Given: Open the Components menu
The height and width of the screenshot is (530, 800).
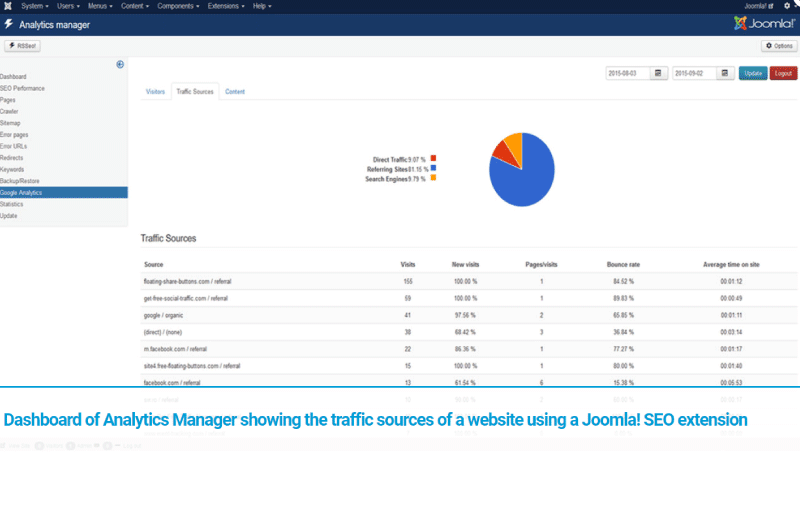Looking at the screenshot, I should [x=178, y=6].
